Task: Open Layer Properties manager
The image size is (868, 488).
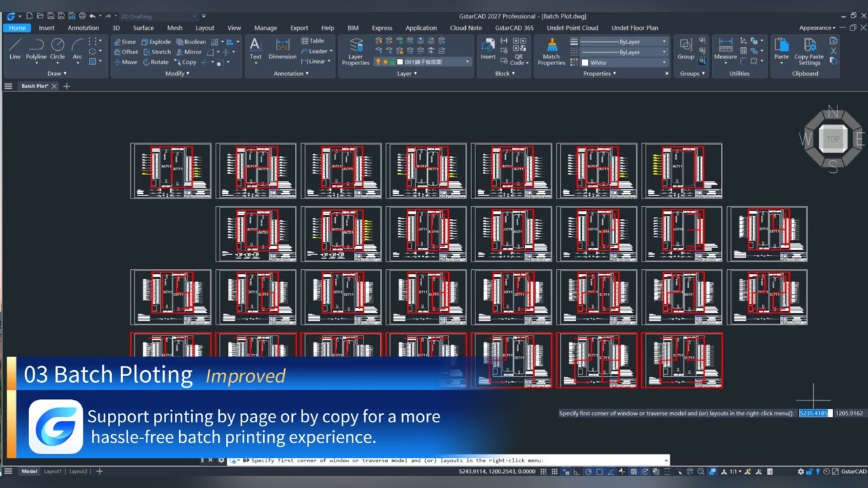Action: pyautogui.click(x=355, y=51)
